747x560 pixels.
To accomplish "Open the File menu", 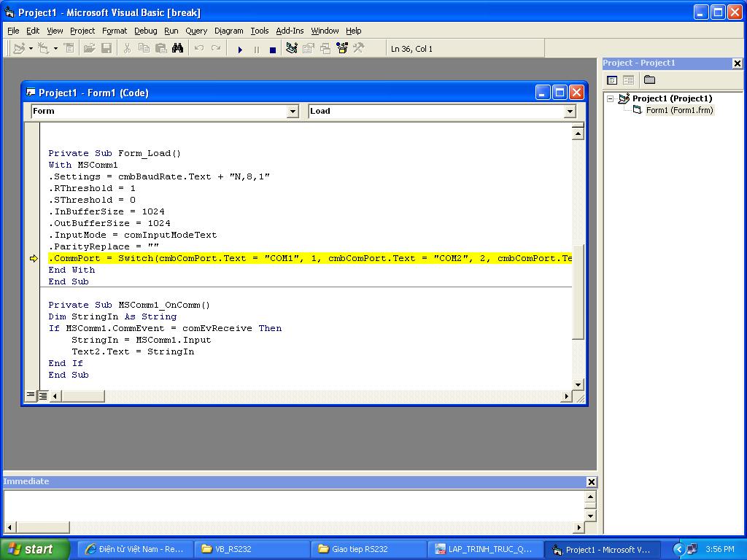I will point(13,31).
